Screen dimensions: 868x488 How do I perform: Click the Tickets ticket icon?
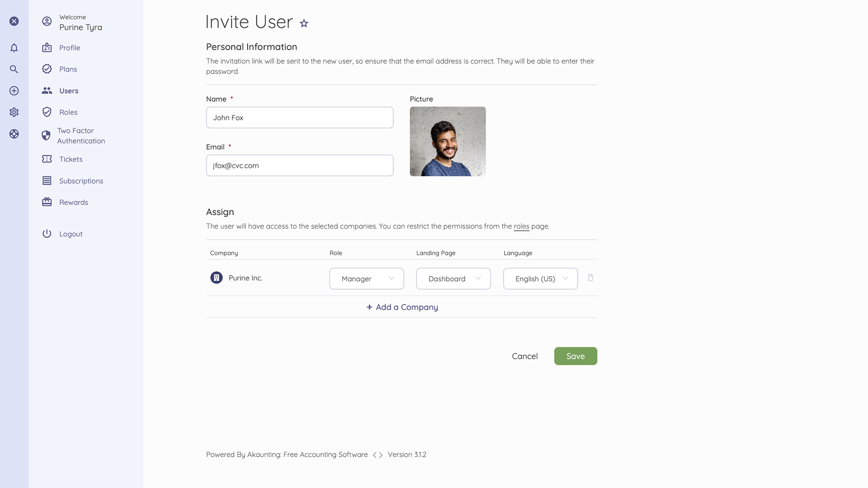click(x=47, y=159)
